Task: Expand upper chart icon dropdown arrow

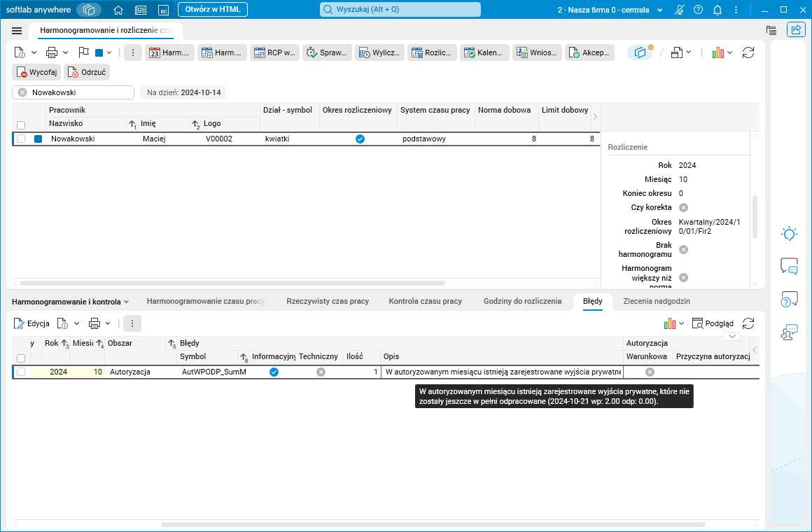Action: coord(729,52)
